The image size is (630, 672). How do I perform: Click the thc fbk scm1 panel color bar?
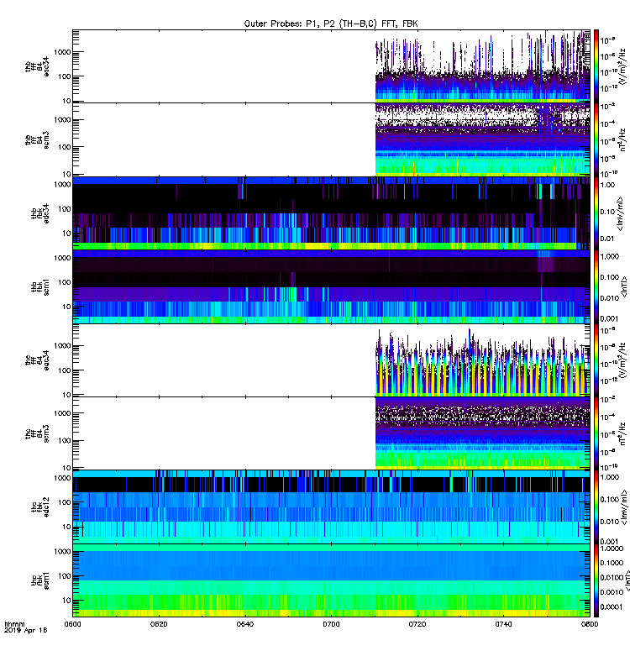coord(596,580)
